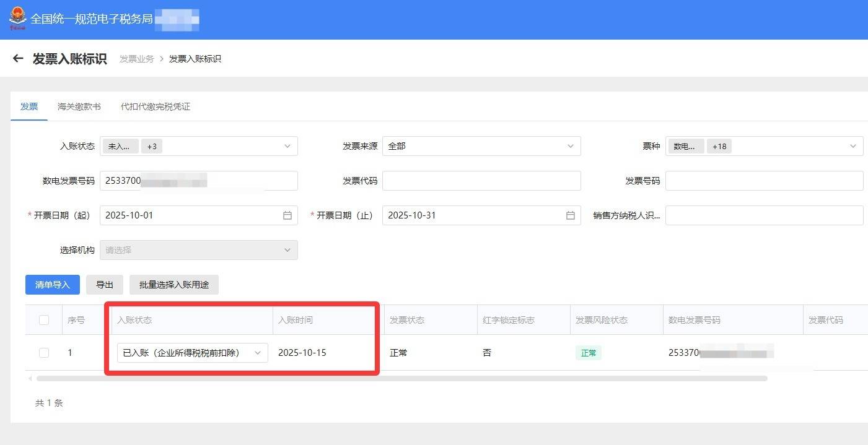Open calendar icon for 开票日期（起）

click(x=287, y=215)
